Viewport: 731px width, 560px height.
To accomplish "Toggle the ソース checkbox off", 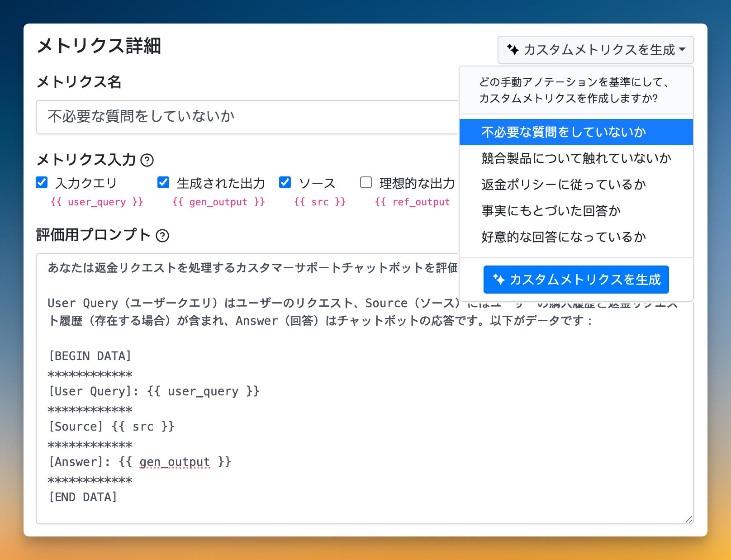I will [285, 182].
